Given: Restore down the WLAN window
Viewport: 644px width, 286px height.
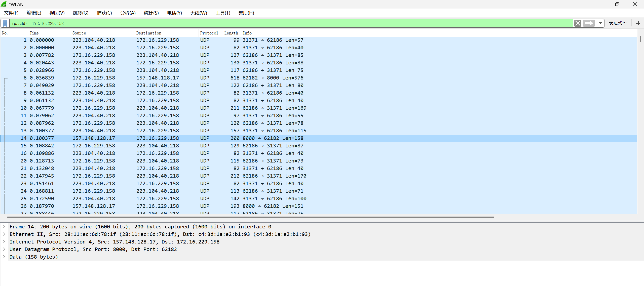Looking at the screenshot, I should pos(617,4).
